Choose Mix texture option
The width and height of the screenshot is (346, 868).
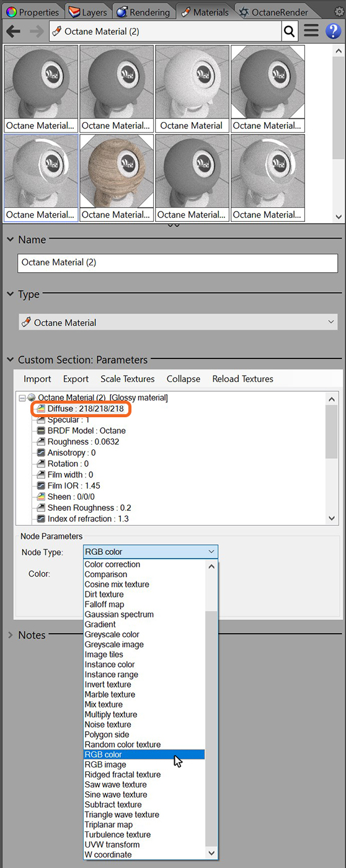click(104, 704)
